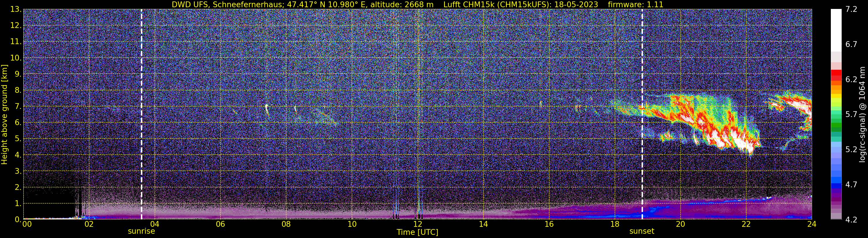The height and width of the screenshot is (238, 868).
Task: Click the x-axis tick label "18"
Action: coord(614,224)
